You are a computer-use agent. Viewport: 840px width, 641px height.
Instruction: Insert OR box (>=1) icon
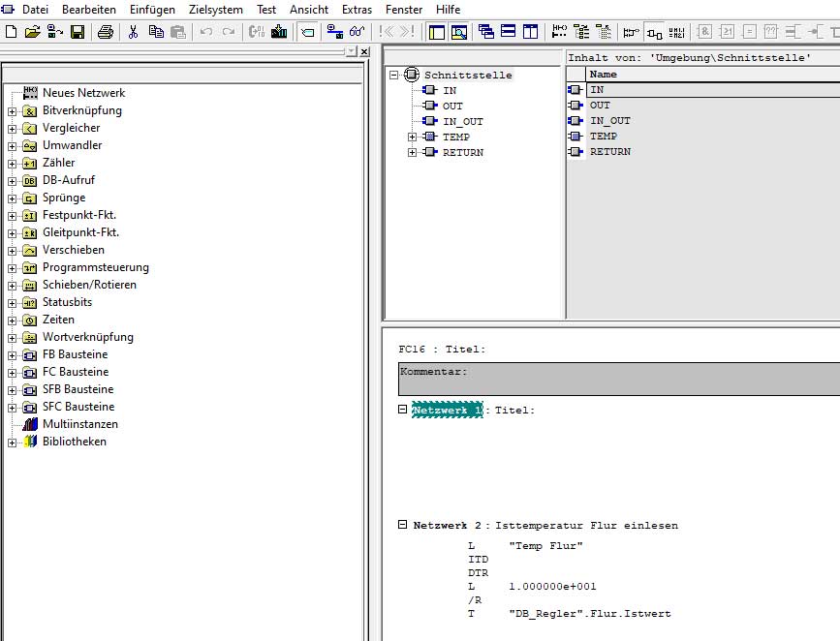(727, 32)
